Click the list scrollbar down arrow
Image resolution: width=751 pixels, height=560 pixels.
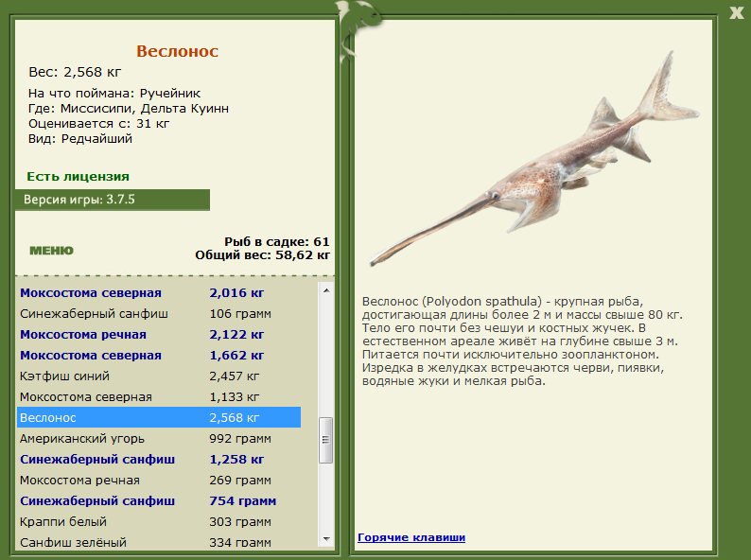pos(326,539)
